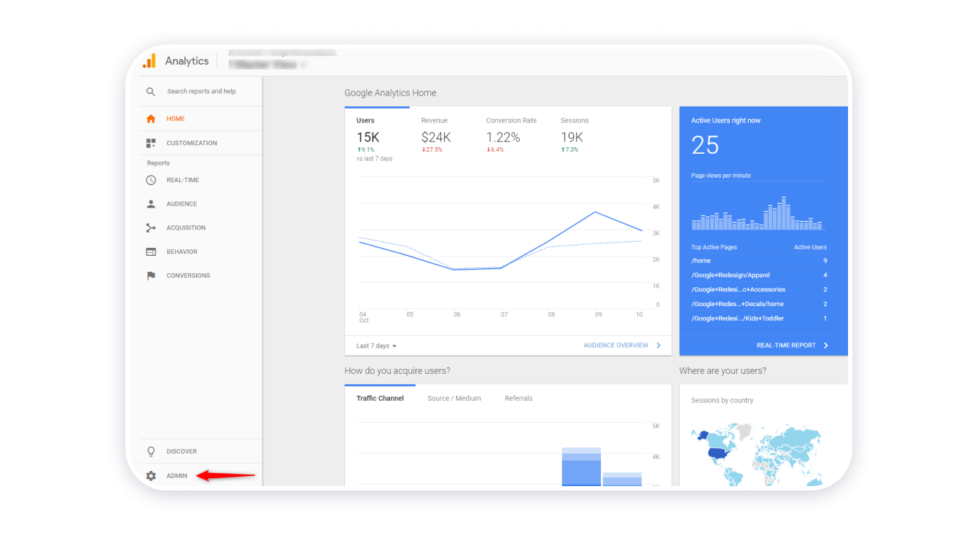The image size is (980, 535).
Task: Open the Audience Overview link
Action: [x=615, y=345]
